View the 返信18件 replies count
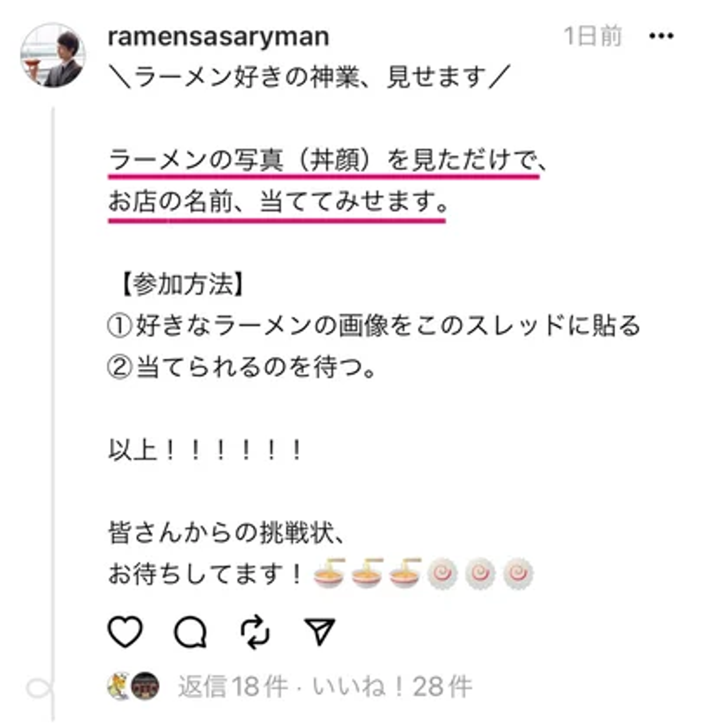 pos(232,686)
